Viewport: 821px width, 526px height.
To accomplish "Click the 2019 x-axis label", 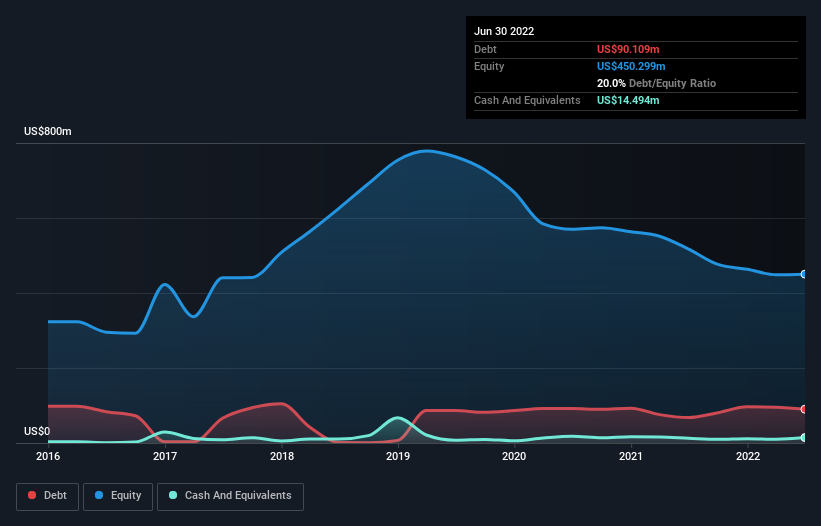I will point(398,456).
